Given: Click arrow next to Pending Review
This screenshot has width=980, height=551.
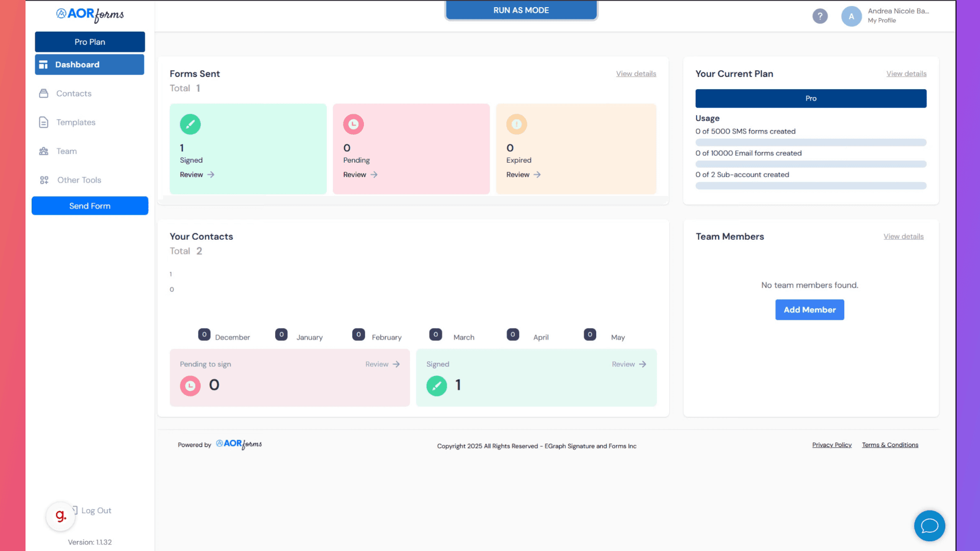Looking at the screenshot, I should pos(374,174).
